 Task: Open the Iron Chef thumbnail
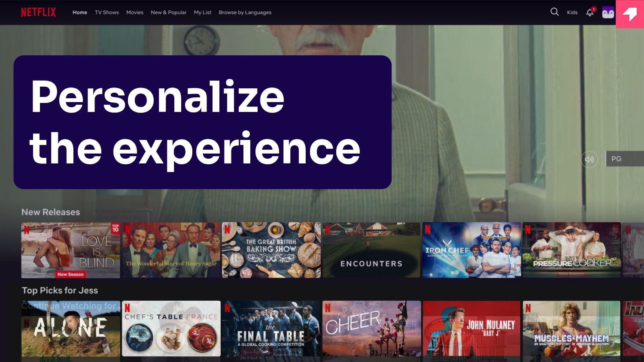(472, 250)
